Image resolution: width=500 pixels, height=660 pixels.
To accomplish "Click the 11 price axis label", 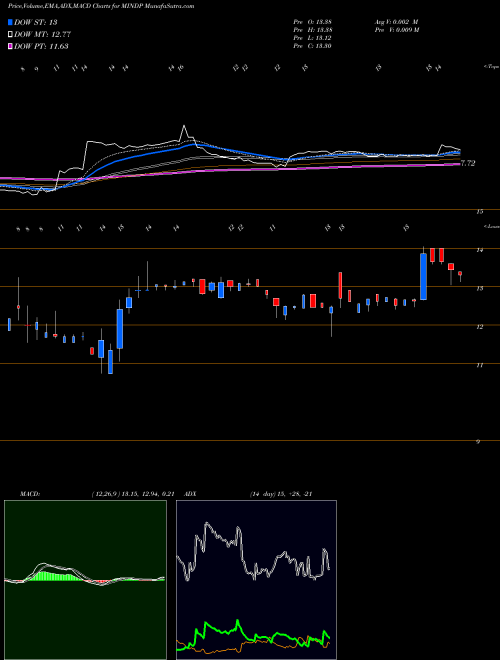I will click(x=479, y=365).
